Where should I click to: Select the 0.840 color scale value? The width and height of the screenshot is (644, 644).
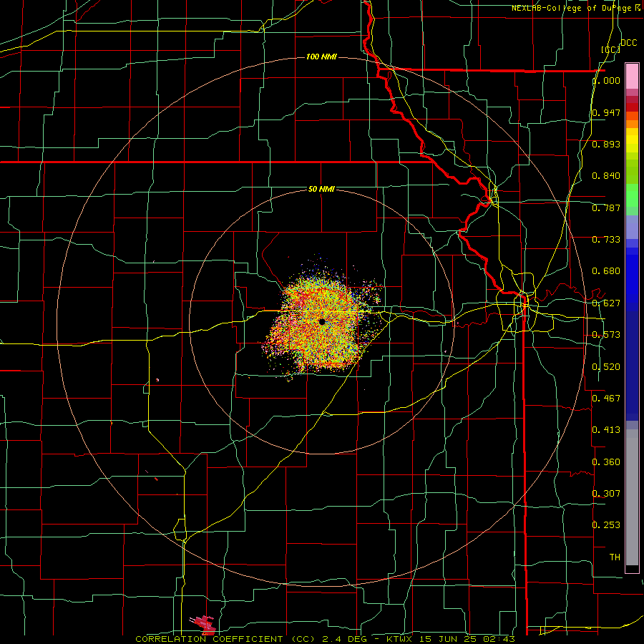pyautogui.click(x=606, y=176)
